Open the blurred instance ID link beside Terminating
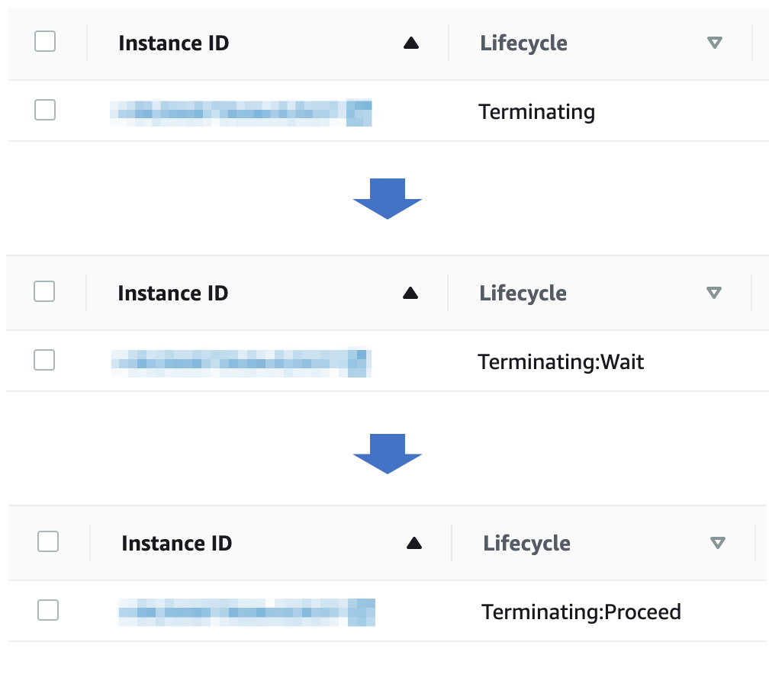The width and height of the screenshot is (769, 700). click(x=241, y=112)
